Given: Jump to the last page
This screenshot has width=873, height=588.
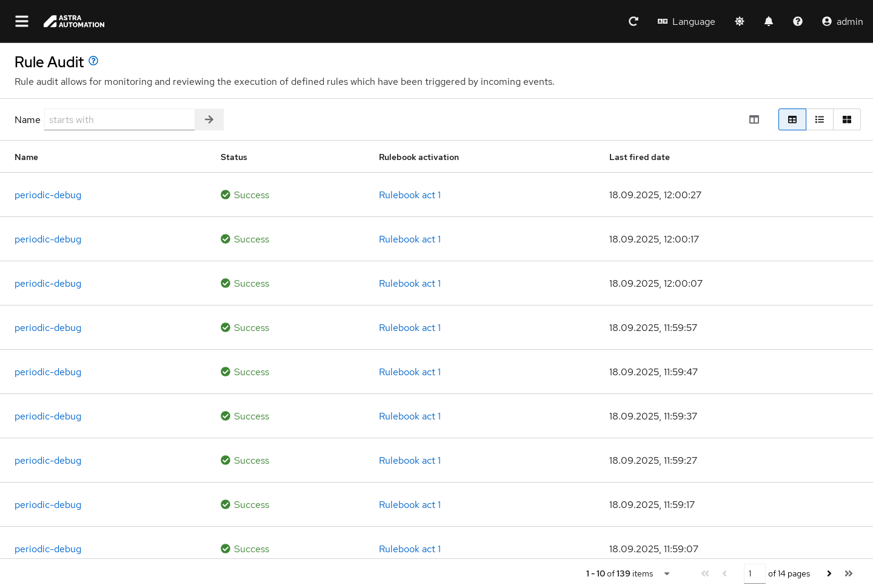Looking at the screenshot, I should coord(849,573).
